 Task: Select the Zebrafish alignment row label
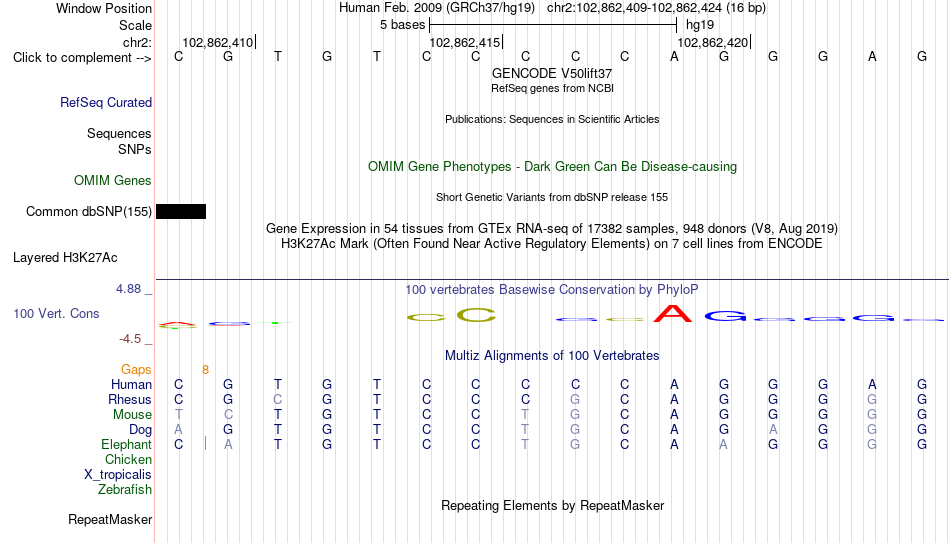[x=125, y=490]
